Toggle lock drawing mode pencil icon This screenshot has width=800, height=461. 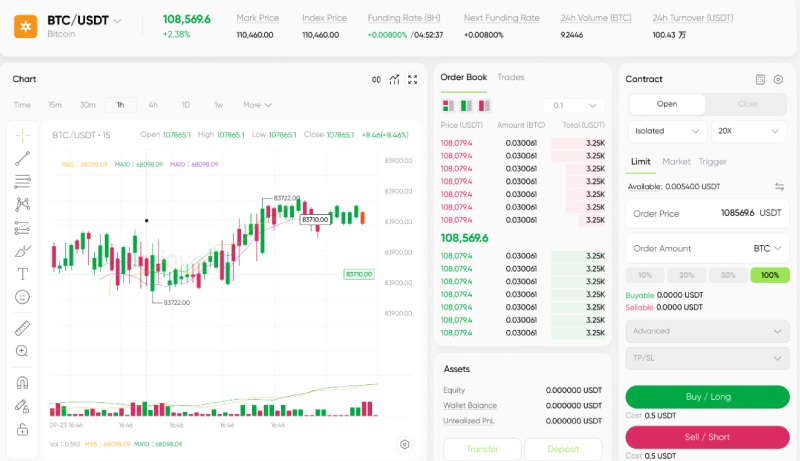pos(22,406)
